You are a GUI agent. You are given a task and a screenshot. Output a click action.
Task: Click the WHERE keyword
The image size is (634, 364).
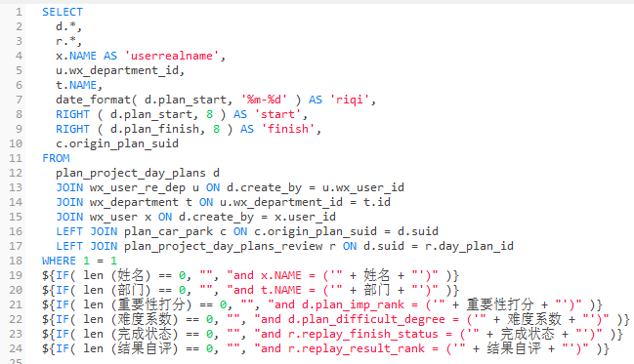(59, 261)
